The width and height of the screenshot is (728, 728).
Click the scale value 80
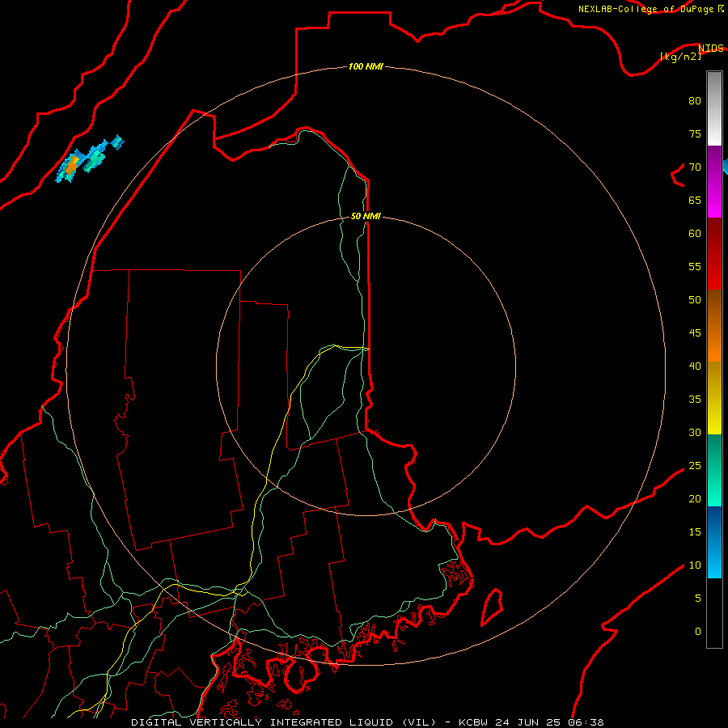point(695,101)
